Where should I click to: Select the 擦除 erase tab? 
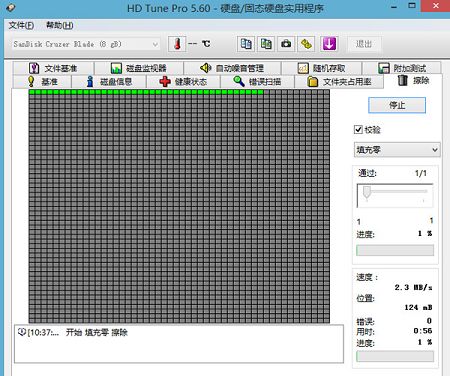413,81
